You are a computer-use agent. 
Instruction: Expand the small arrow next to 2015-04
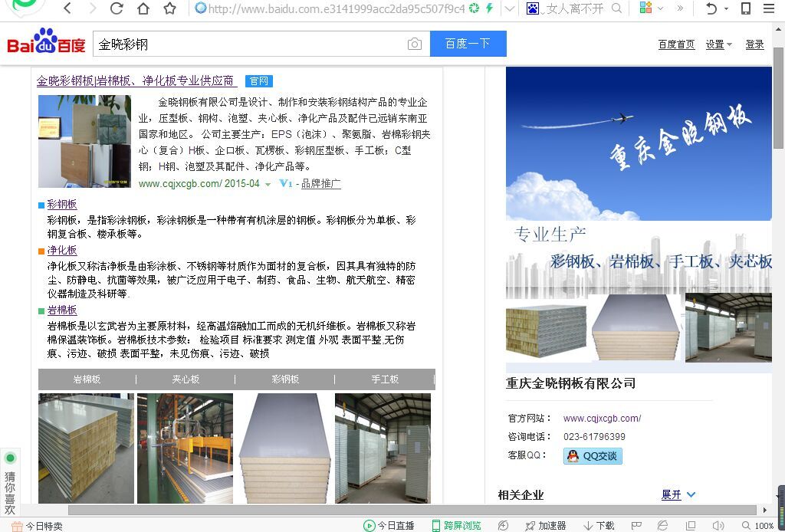(268, 185)
